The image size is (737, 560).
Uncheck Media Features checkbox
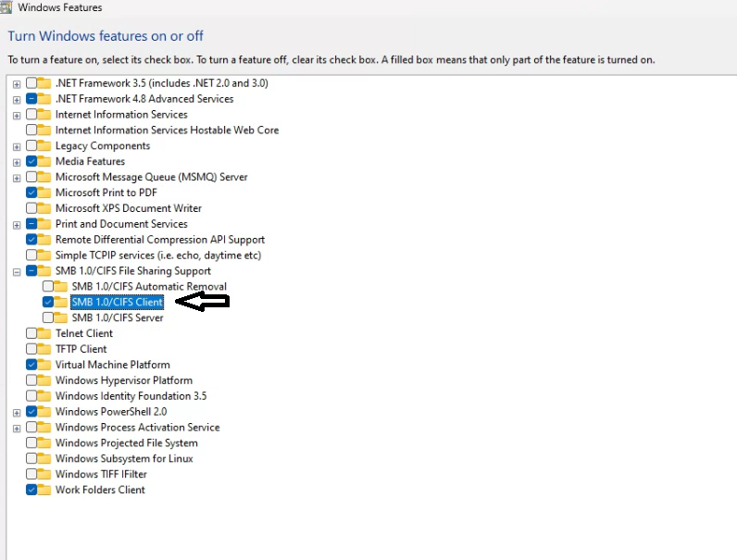point(31,161)
